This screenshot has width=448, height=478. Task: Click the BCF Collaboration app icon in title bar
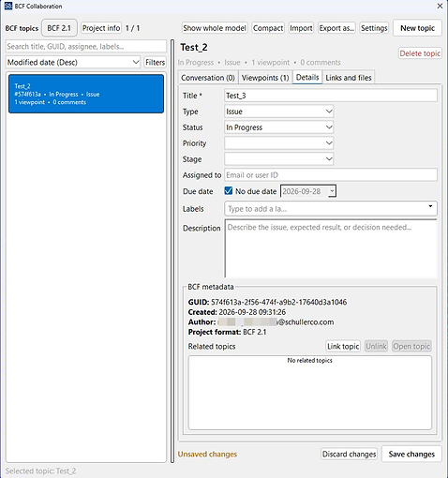pyautogui.click(x=8, y=6)
